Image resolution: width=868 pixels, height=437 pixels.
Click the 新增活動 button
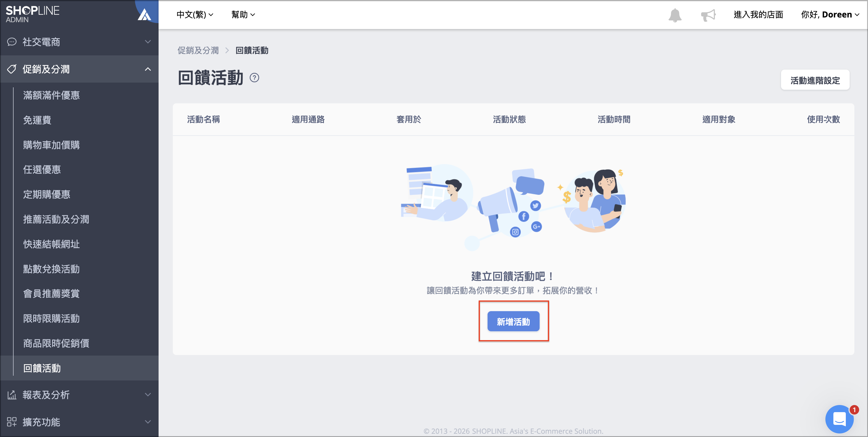(513, 321)
